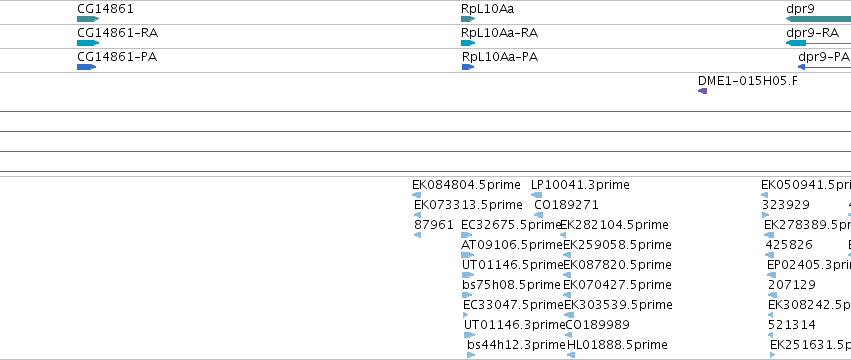The width and height of the screenshot is (851, 360).
Task: Select the dpr9-RA transcript glyph
Action: (x=818, y=43)
